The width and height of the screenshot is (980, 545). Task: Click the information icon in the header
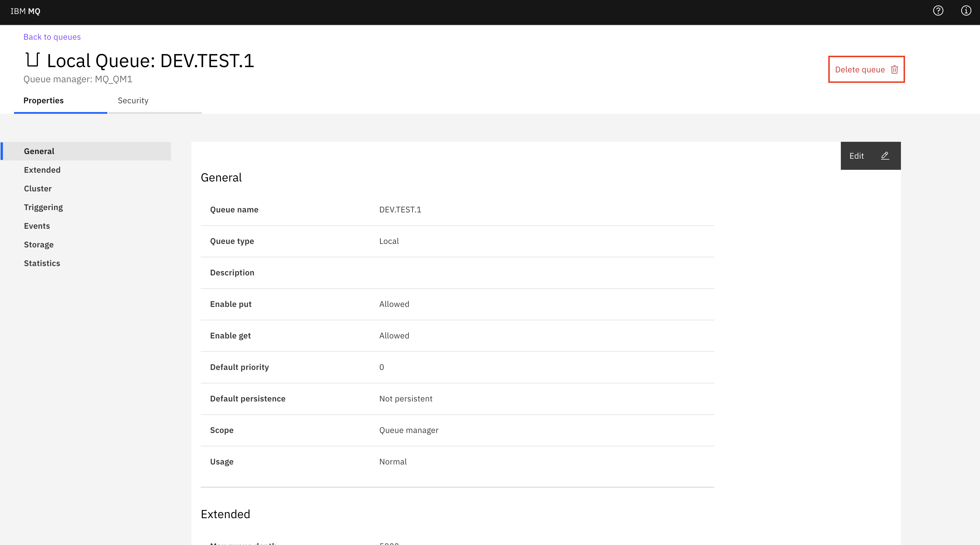point(966,11)
